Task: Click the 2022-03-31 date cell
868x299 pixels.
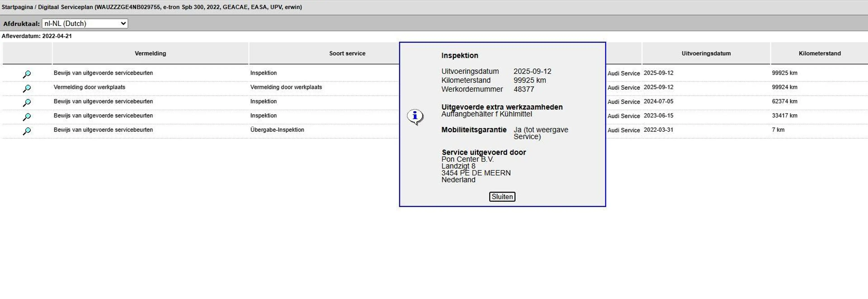Action: click(658, 130)
